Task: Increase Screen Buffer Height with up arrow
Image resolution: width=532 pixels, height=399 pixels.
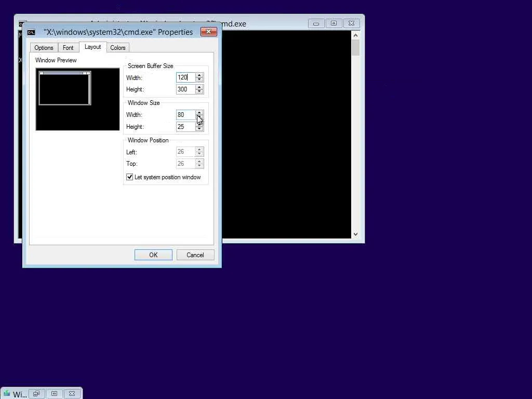Action: tap(199, 87)
